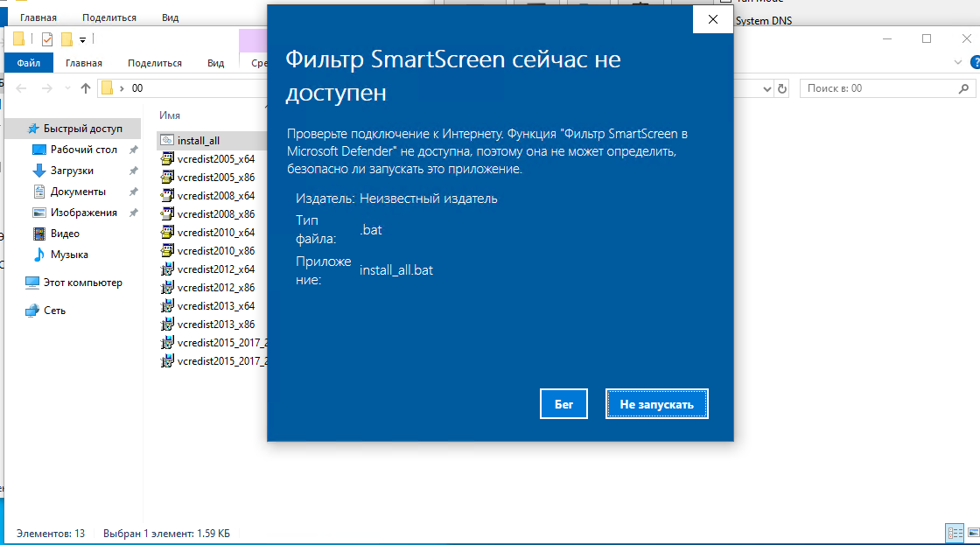Select file vcredist2013_x86
980x545 pixels.
coord(215,325)
